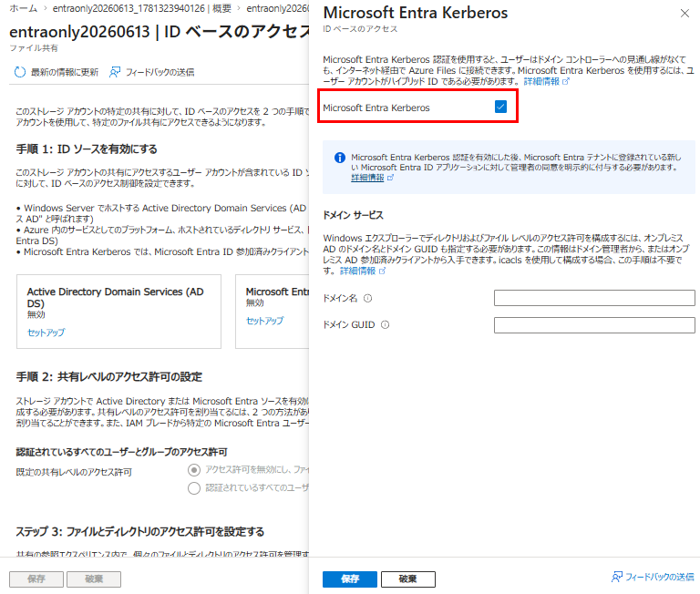Click the feedback icon at panel bottom right
The width and height of the screenshot is (700, 594).
point(617,577)
